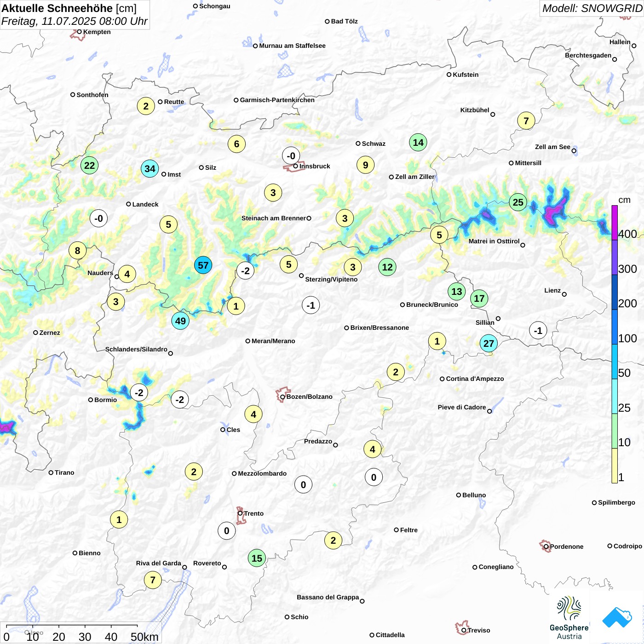Select the 6 cm yellow station marker
Screen dimensions: 644x644
click(x=236, y=144)
